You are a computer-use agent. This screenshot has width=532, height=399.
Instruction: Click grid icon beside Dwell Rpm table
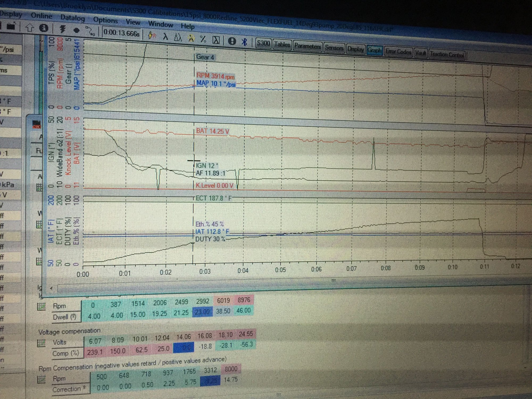pyautogui.click(x=41, y=306)
